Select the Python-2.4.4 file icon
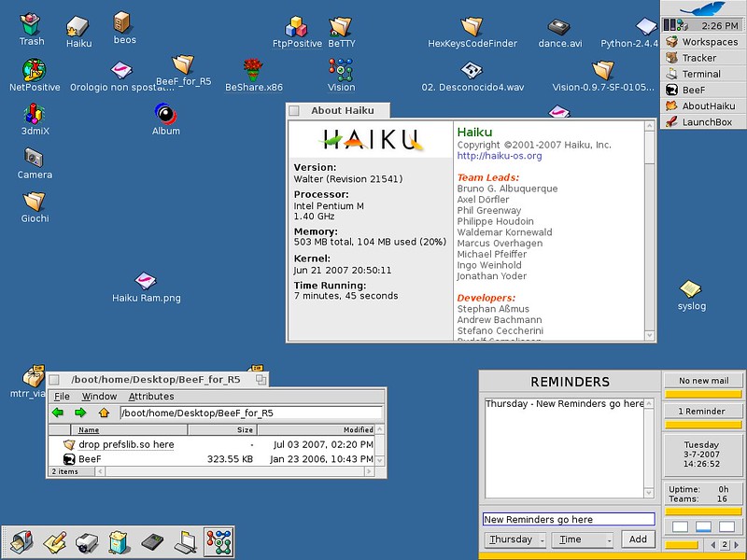The height and width of the screenshot is (560, 747). (646, 27)
